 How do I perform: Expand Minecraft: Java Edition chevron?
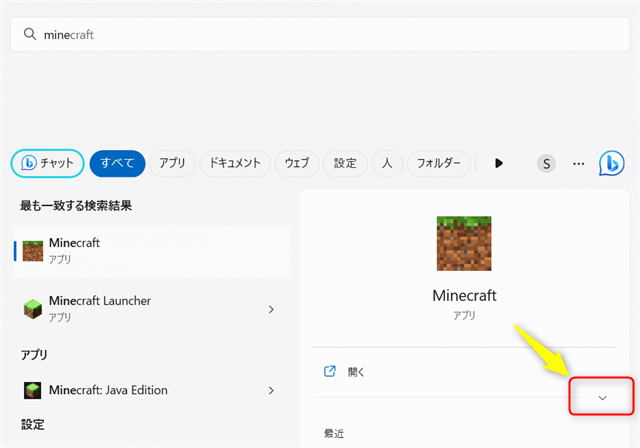click(271, 390)
